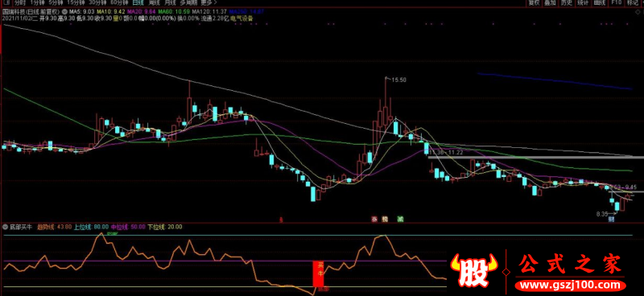644x296 pixels.
Task: Select the 1分钟 period tab
Action: 37,3
